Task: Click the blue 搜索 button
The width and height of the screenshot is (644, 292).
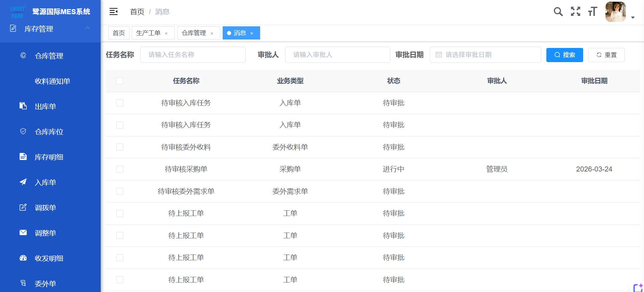Action: point(564,55)
